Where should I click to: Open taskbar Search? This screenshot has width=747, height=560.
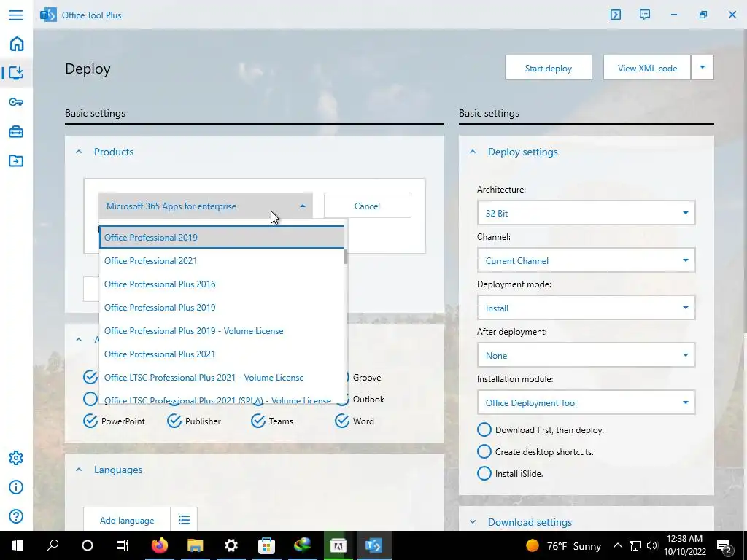click(x=53, y=545)
